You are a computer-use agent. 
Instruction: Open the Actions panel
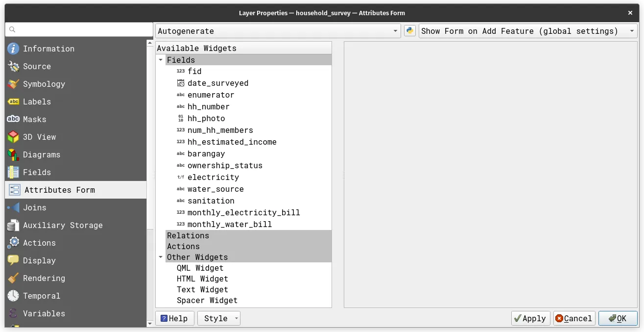[39, 243]
